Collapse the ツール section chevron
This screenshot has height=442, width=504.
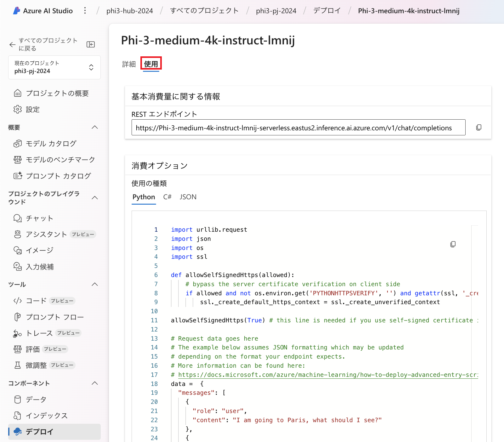click(94, 284)
